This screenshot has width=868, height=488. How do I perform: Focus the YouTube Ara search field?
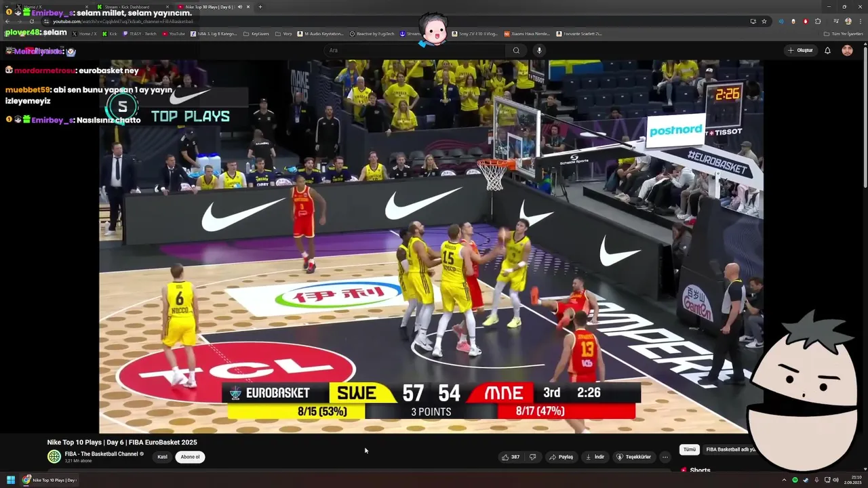click(x=415, y=50)
